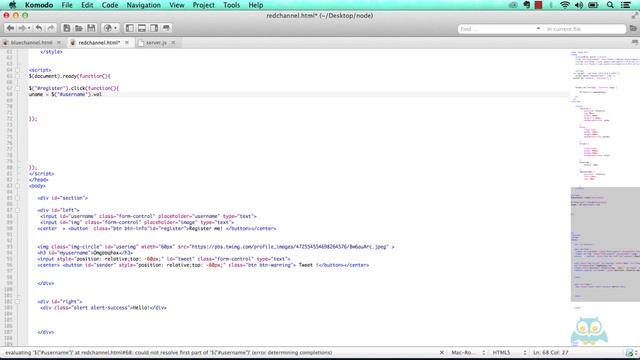Open a file with the folder icon
Image resolution: width=640 pixels, height=360 pixels.
(x=79, y=28)
